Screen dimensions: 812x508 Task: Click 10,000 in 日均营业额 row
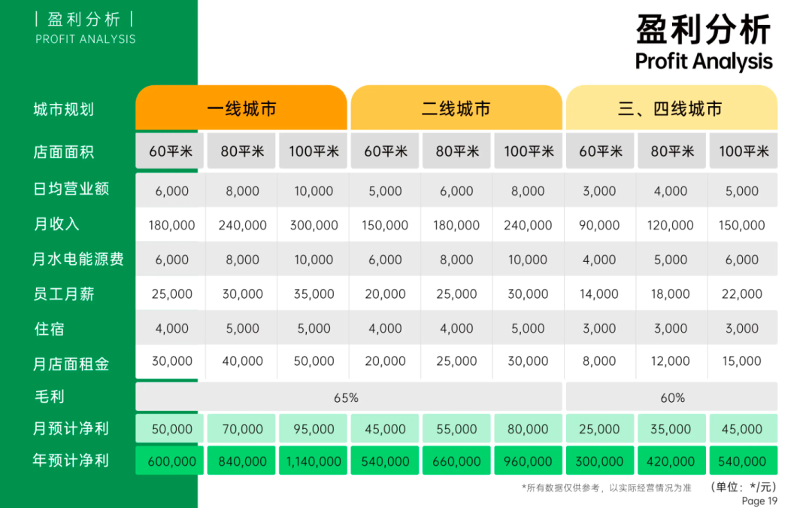click(314, 190)
